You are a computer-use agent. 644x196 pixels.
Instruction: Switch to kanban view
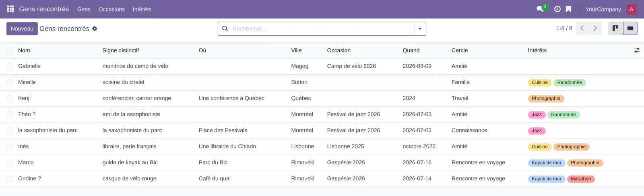coord(615,29)
